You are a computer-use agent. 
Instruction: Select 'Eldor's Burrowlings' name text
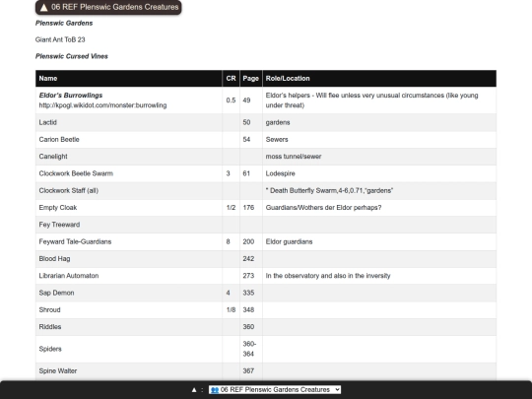pyautogui.click(x=71, y=96)
